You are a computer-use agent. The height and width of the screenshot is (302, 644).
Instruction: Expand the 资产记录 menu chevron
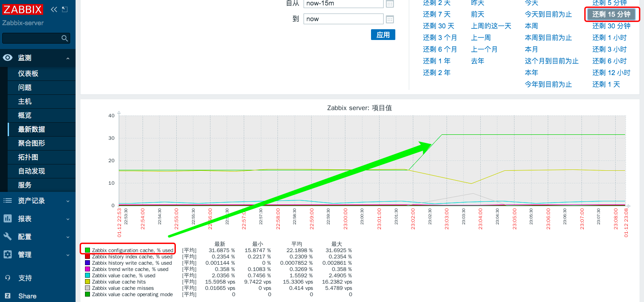[x=68, y=201]
